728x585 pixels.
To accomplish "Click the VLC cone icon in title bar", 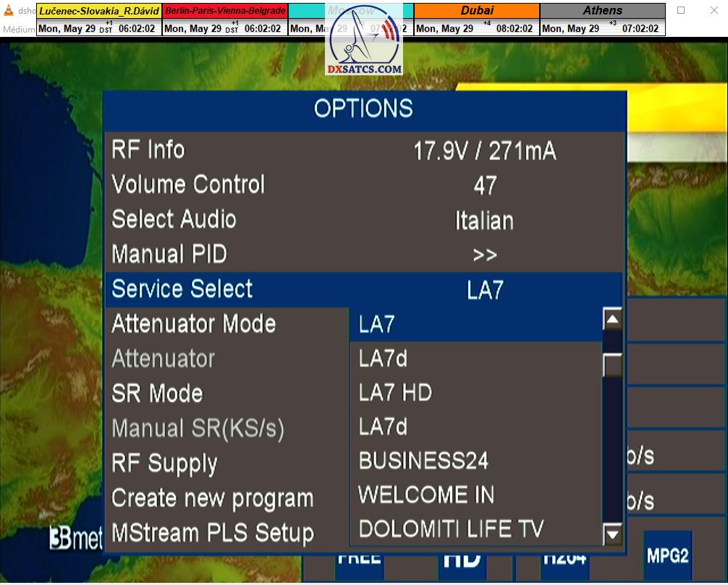I will (x=9, y=10).
